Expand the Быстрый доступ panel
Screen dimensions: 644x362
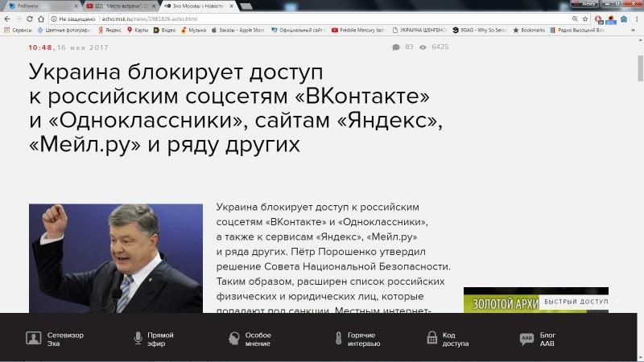pos(576,301)
